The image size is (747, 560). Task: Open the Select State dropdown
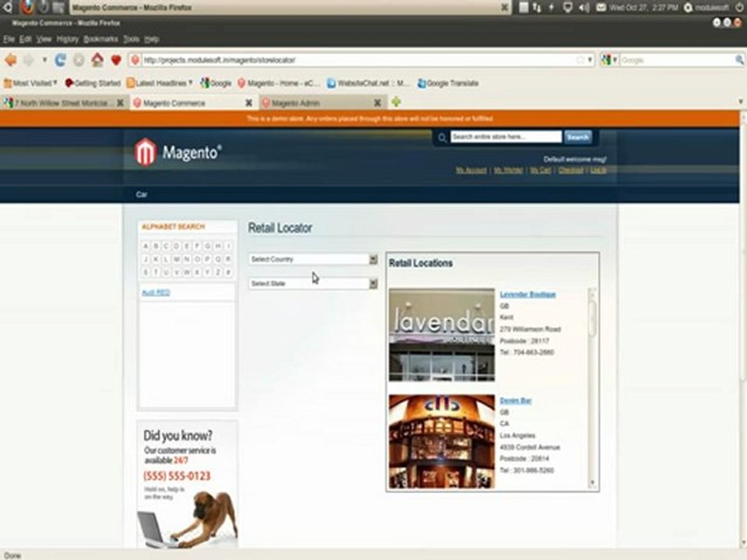[313, 283]
